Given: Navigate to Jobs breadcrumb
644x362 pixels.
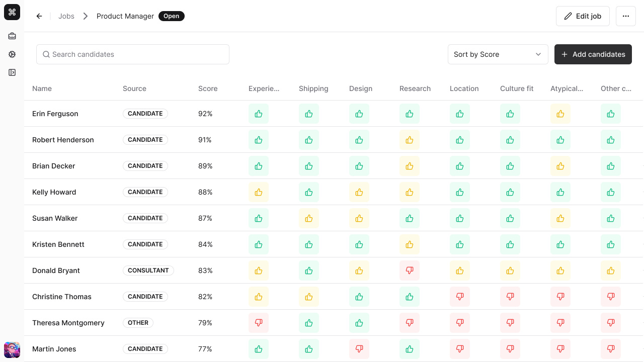Looking at the screenshot, I should 66,16.
